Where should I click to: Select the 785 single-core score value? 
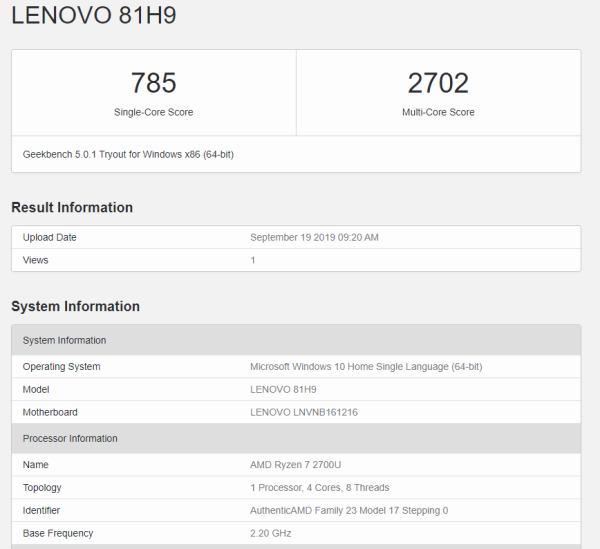153,83
